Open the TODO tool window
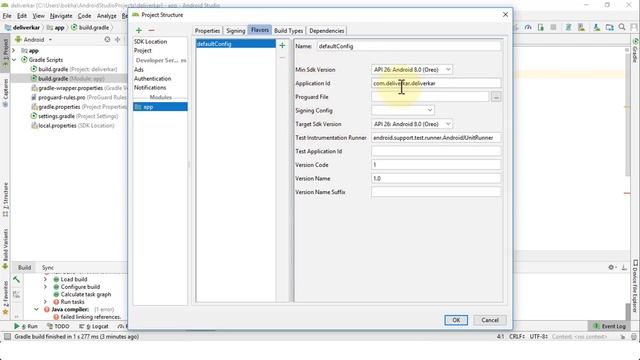 point(58,326)
